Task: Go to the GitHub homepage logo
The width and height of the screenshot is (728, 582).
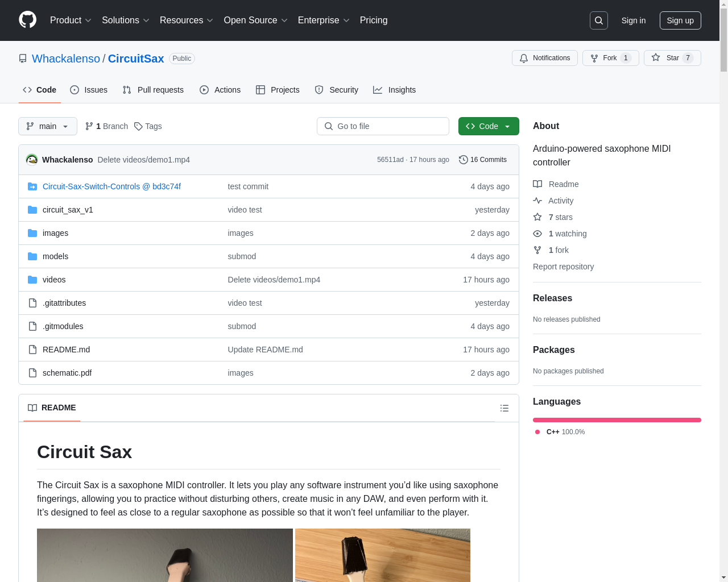Action: coord(27,20)
